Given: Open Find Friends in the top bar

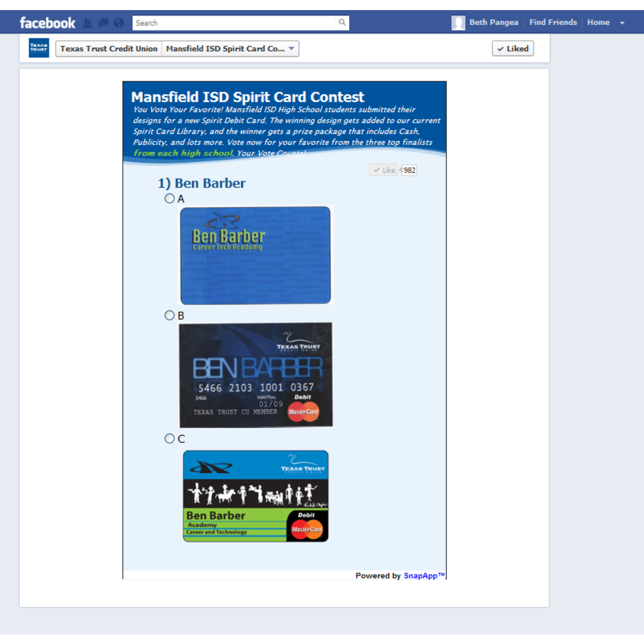Looking at the screenshot, I should click(x=553, y=23).
